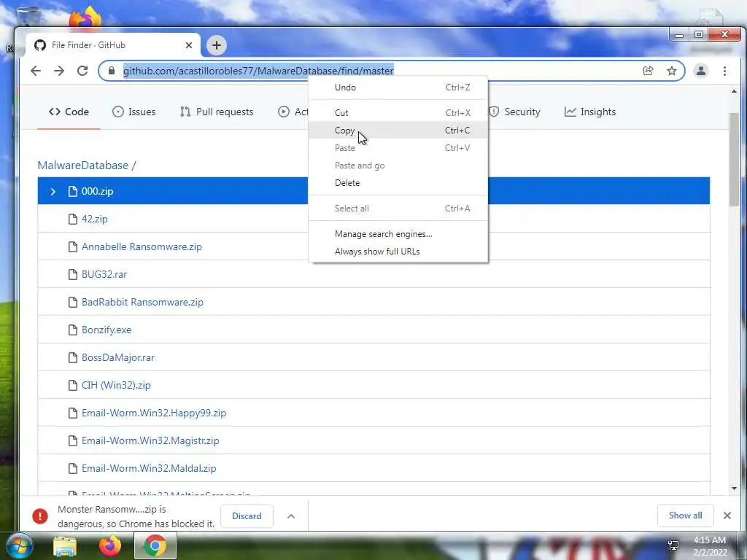Select the File Finder · GitHub tab
The image size is (747, 560).
point(113,45)
